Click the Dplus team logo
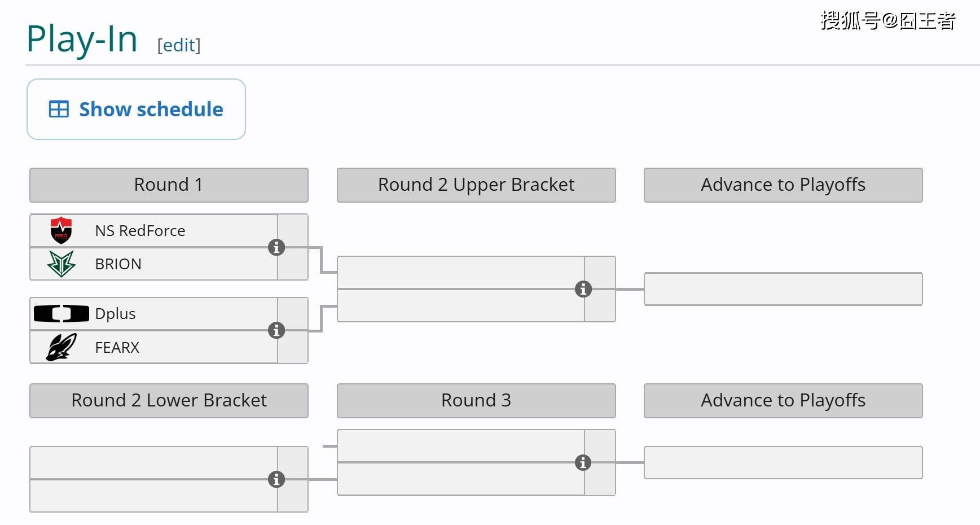 click(x=61, y=313)
